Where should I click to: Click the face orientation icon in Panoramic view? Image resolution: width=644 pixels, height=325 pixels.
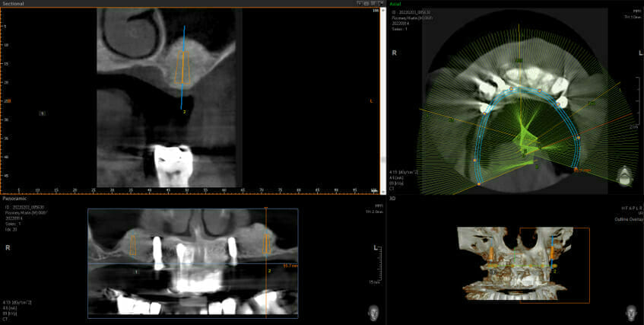click(x=375, y=312)
